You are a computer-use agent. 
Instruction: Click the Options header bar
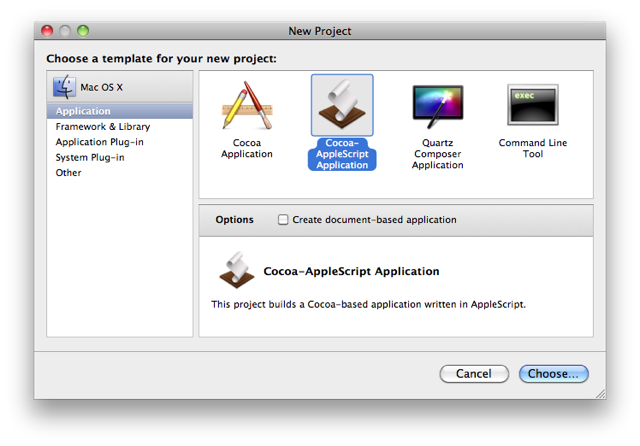click(234, 220)
